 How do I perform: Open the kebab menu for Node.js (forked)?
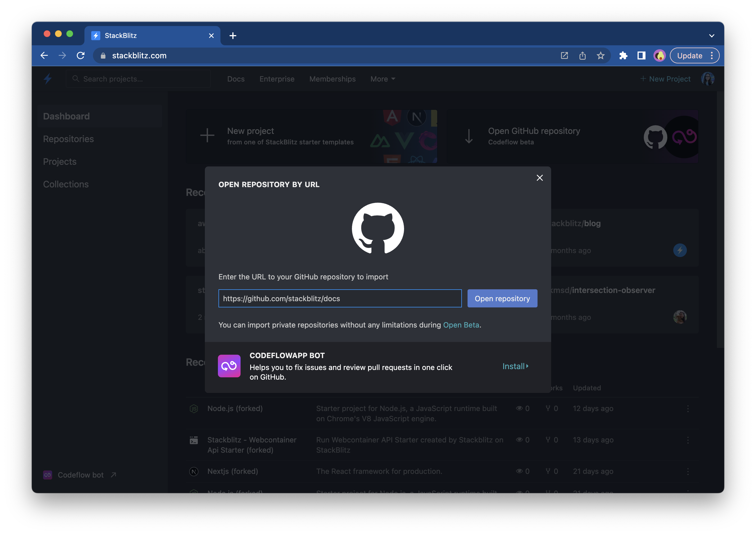click(x=688, y=409)
